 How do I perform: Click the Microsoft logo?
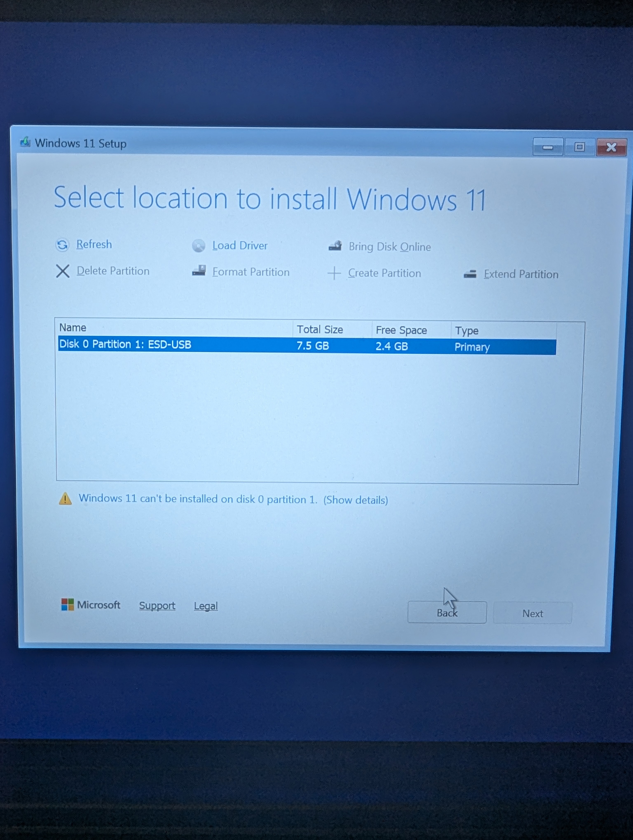pyautogui.click(x=68, y=604)
